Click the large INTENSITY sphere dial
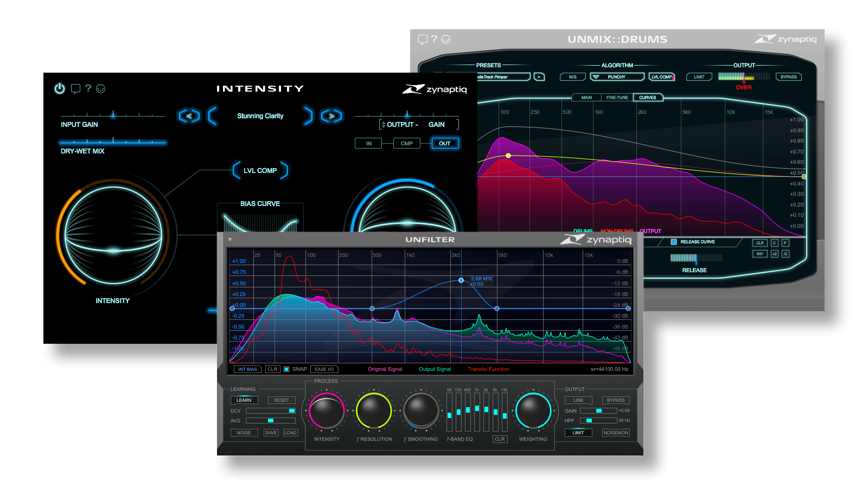The width and height of the screenshot is (868, 488). [x=113, y=235]
